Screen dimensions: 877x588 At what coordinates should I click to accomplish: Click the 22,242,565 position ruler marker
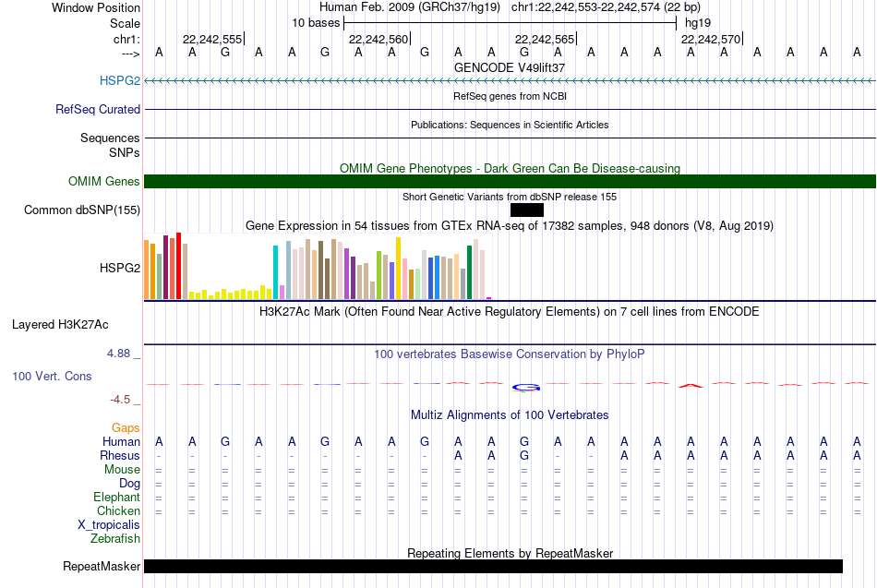pos(546,40)
